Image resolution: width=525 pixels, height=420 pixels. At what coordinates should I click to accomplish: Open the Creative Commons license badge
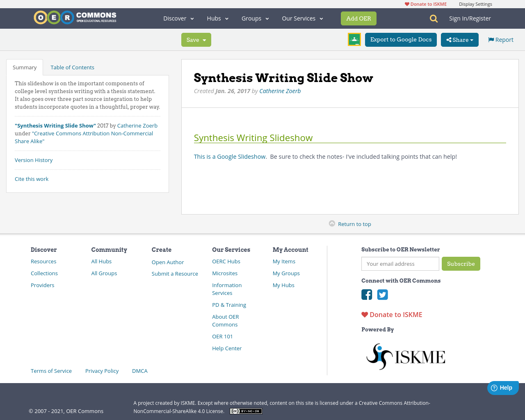pyautogui.click(x=246, y=411)
